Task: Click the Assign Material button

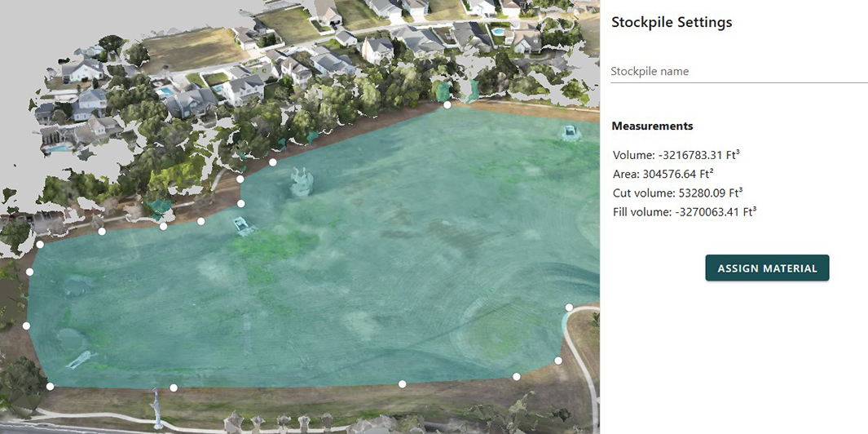Action: [x=767, y=268]
